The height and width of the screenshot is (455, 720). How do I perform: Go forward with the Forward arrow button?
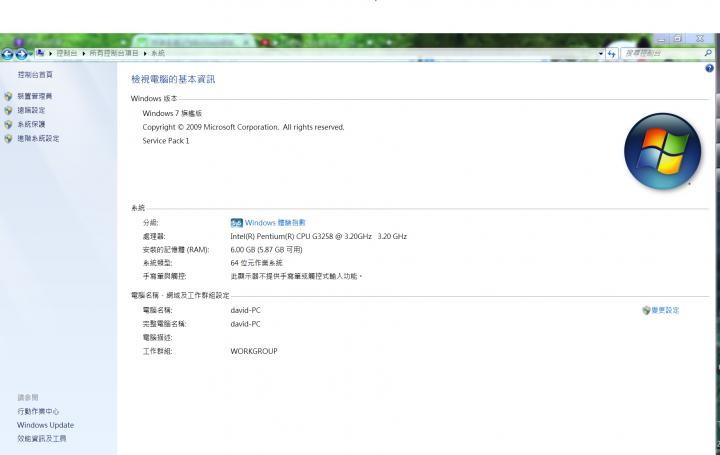pyautogui.click(x=21, y=54)
